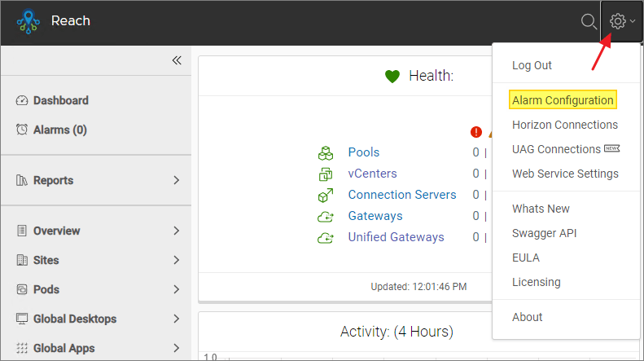The height and width of the screenshot is (361, 644).
Task: Click the Connection Servers icon
Action: pyautogui.click(x=326, y=195)
